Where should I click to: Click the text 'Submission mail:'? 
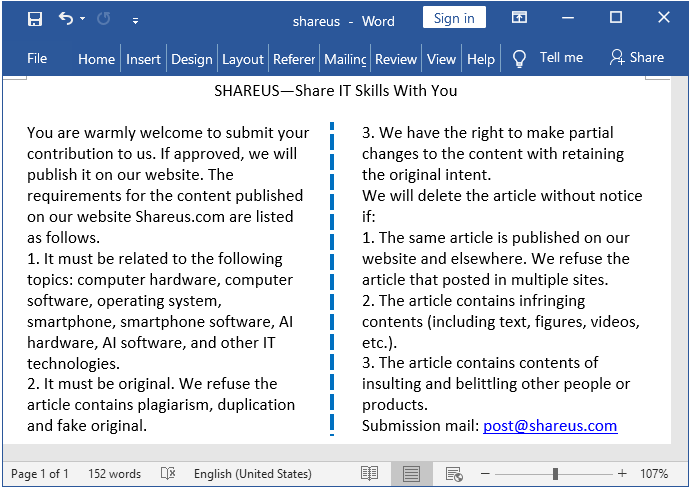coord(420,426)
